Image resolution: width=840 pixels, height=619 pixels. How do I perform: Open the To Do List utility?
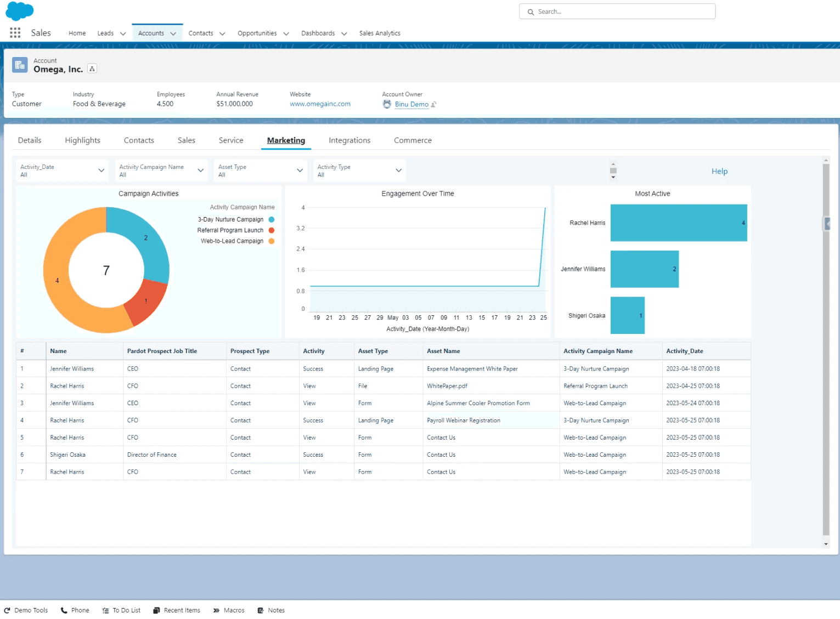121,610
